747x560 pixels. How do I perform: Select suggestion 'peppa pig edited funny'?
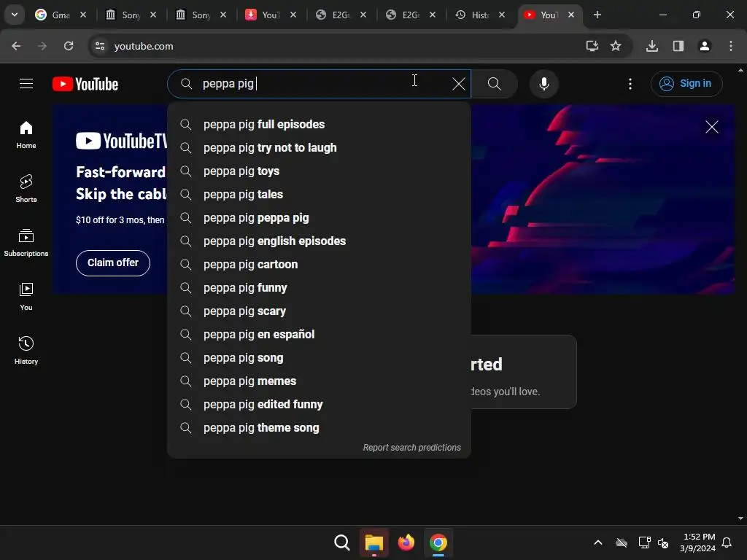pyautogui.click(x=319, y=404)
